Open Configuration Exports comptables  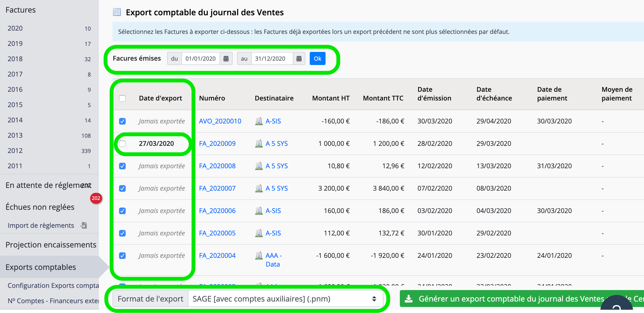pyautogui.click(x=53, y=285)
